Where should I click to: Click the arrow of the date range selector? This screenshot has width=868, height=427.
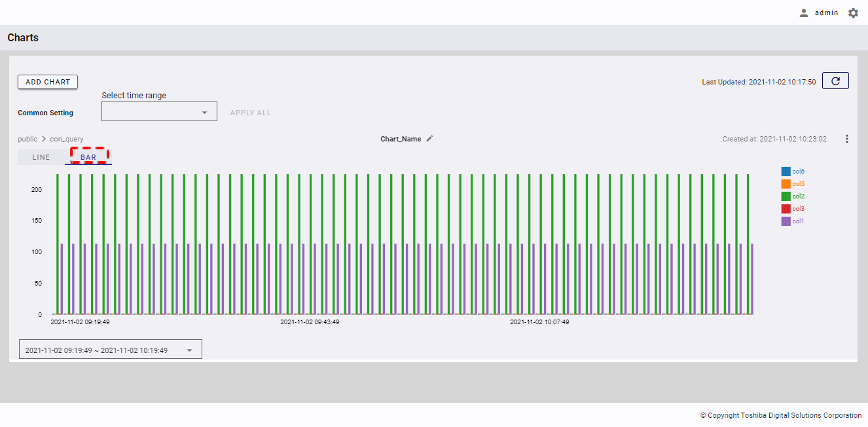click(x=190, y=350)
